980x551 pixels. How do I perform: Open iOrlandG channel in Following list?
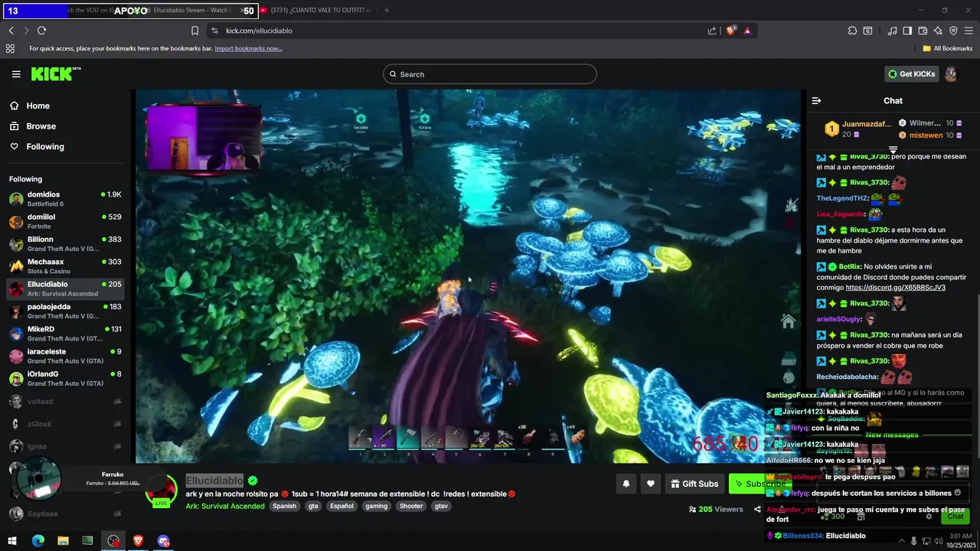(65, 378)
